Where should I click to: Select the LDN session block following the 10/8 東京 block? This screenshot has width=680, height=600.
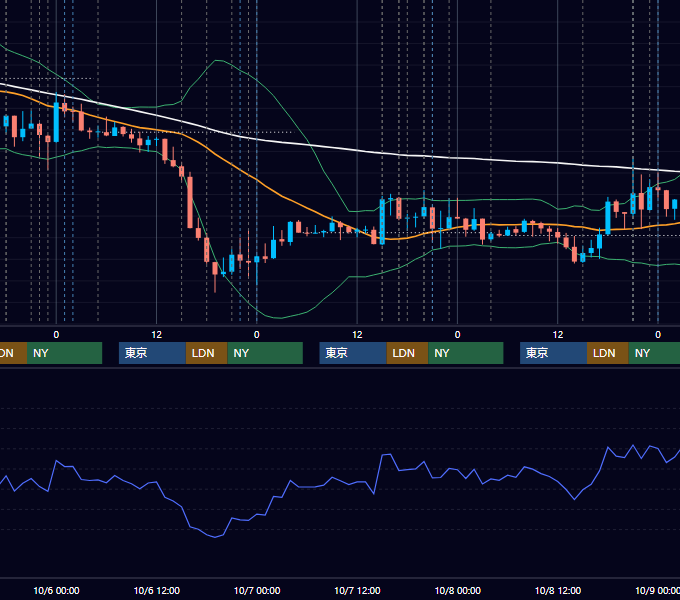(x=608, y=353)
